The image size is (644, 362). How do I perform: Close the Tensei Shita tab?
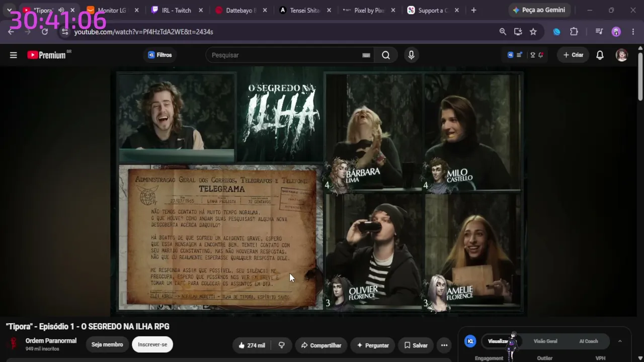[x=329, y=10]
